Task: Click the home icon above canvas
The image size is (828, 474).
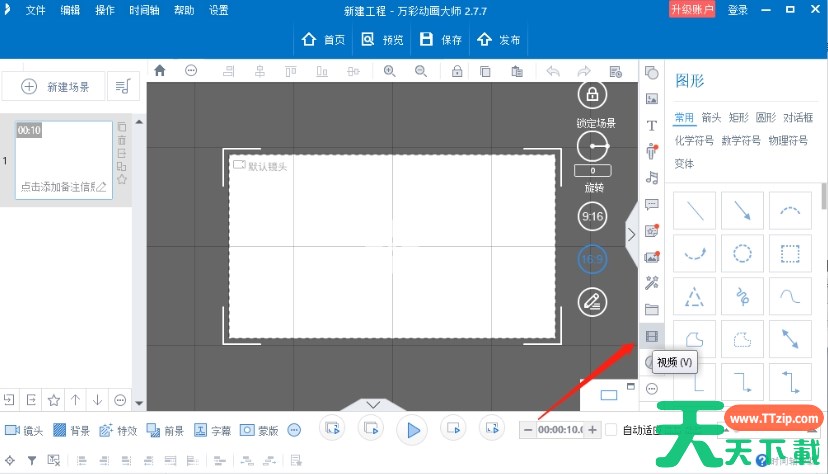Action: coord(159,71)
